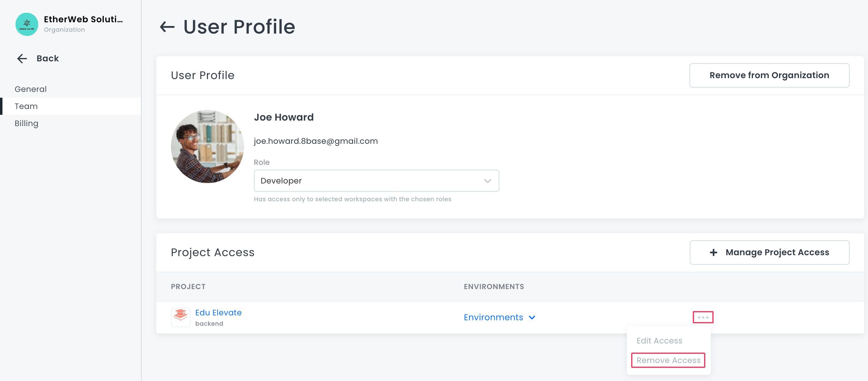Screen dimensions: 868x381
Task: Click Remove from Organization button
Action: coord(769,75)
